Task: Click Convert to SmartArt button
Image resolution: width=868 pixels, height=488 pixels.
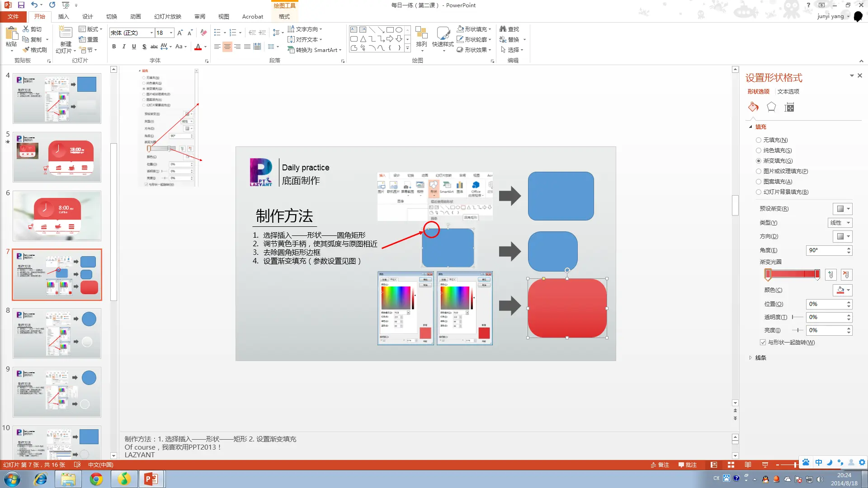Action: click(315, 50)
